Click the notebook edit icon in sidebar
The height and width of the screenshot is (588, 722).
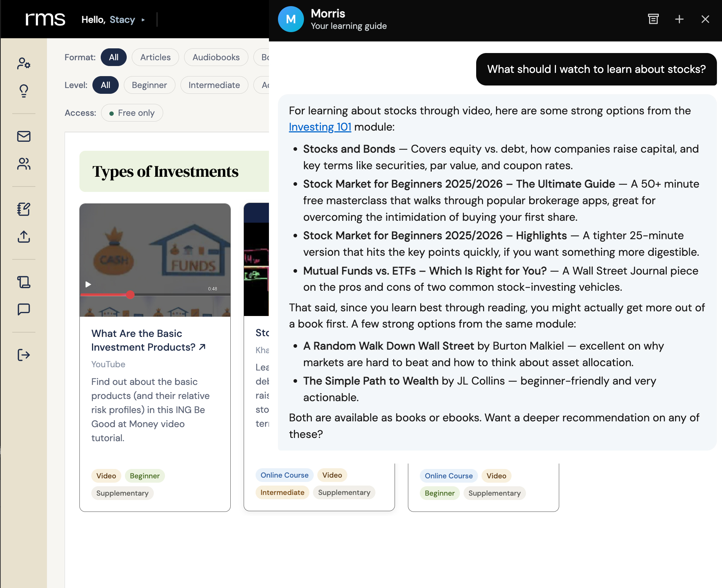[x=24, y=209]
